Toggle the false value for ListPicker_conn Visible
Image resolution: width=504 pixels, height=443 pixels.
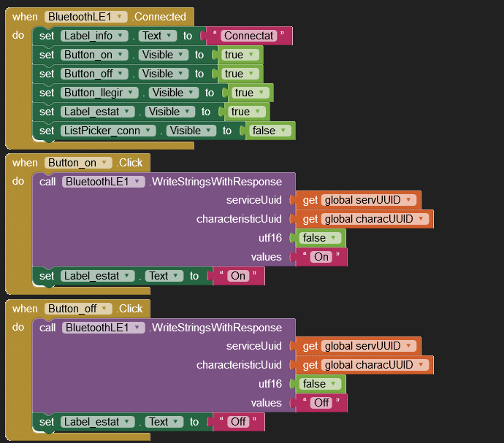pos(270,131)
